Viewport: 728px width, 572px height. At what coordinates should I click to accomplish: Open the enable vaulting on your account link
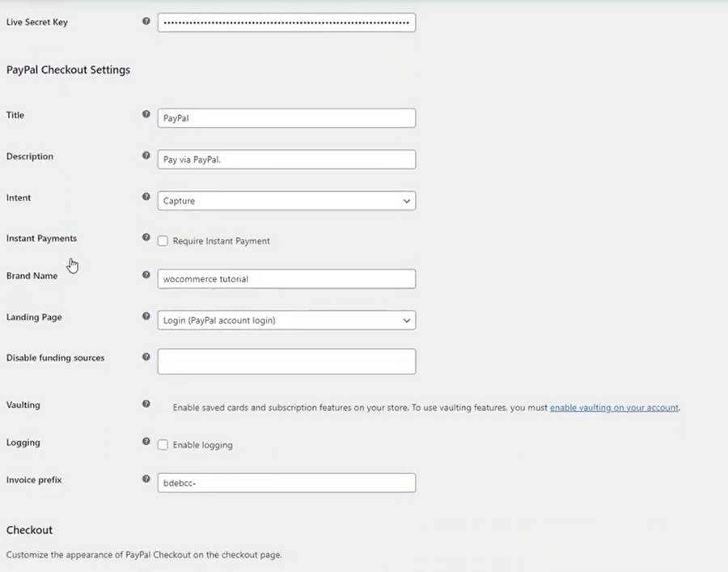614,408
